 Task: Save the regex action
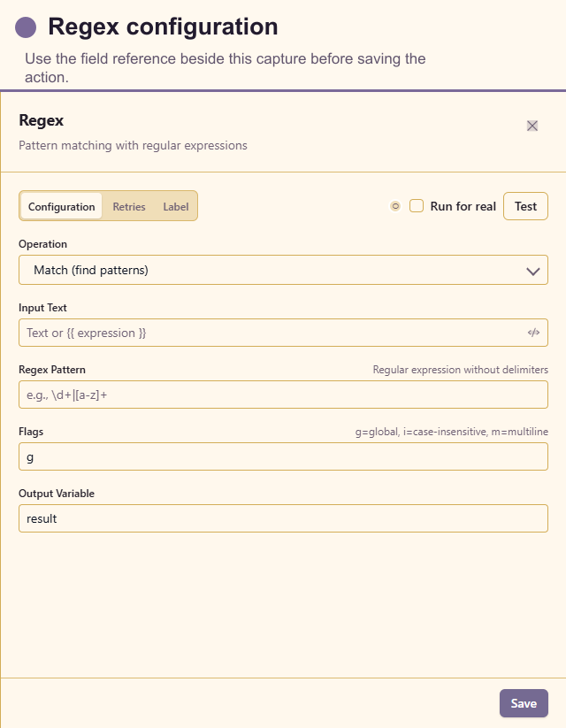[524, 703]
